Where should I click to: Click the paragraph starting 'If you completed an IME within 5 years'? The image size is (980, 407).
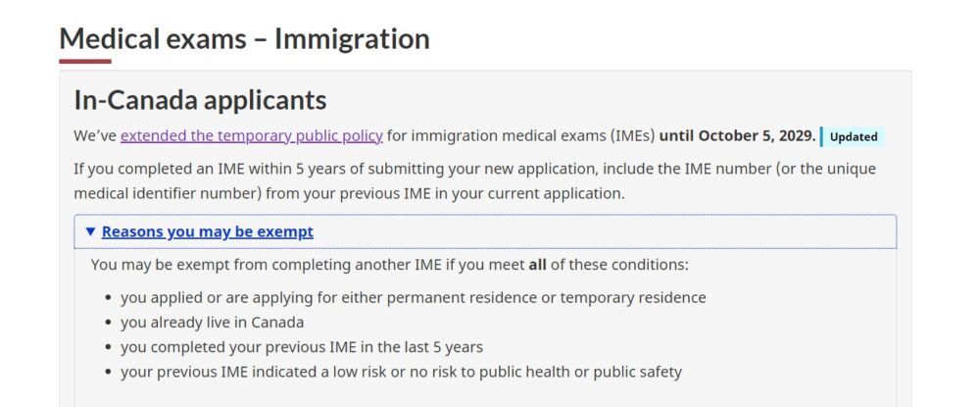pyautogui.click(x=475, y=181)
